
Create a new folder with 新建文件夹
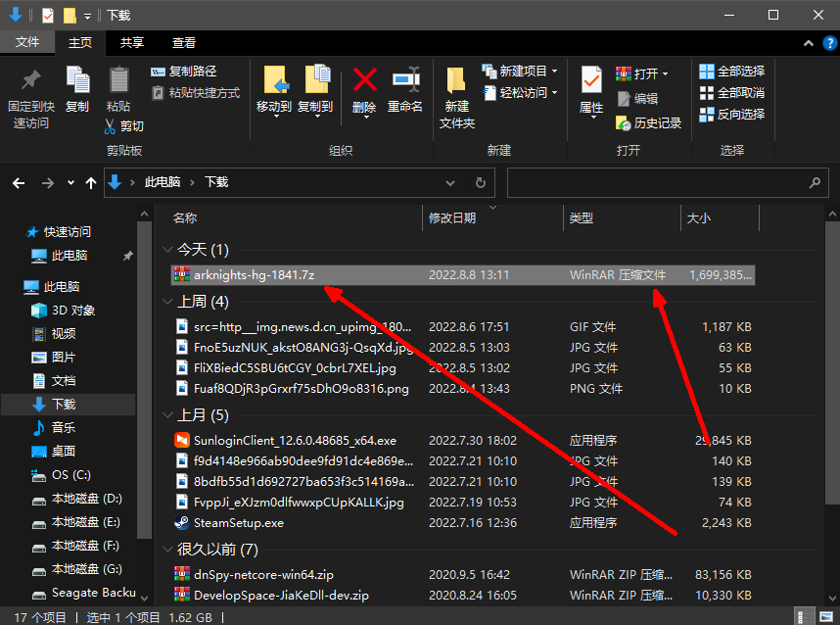click(x=456, y=98)
